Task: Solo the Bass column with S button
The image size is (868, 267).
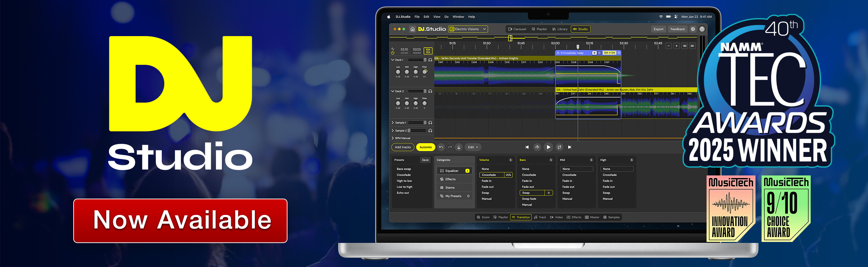Action: coord(551,160)
